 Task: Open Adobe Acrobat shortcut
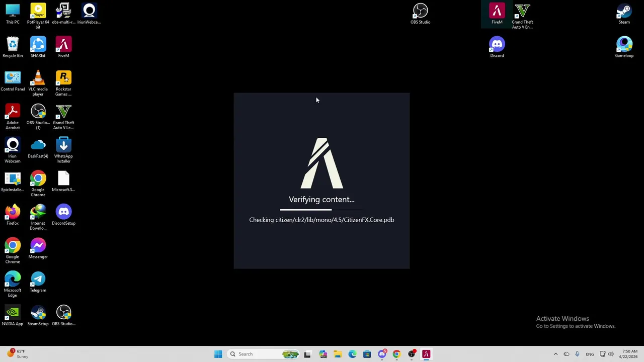click(13, 117)
